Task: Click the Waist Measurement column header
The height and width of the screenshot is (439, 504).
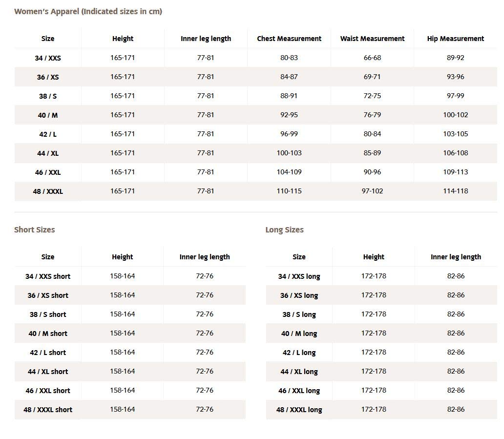Action: point(372,39)
